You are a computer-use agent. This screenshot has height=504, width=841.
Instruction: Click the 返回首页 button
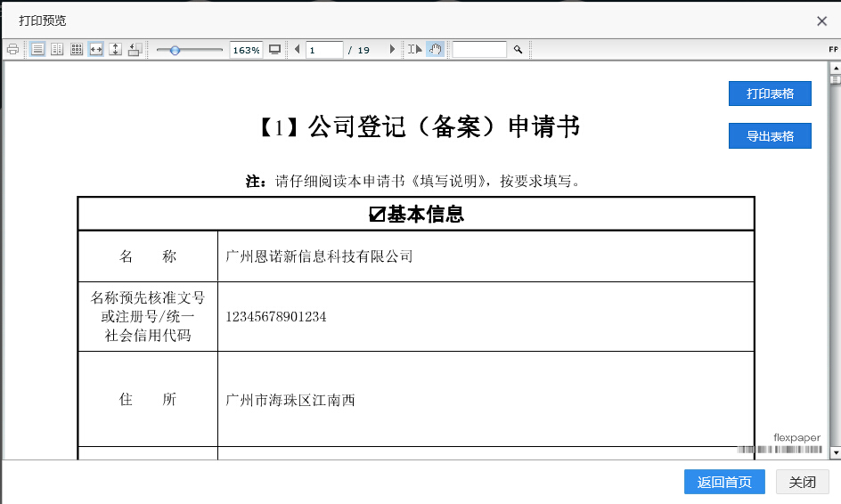click(x=724, y=482)
